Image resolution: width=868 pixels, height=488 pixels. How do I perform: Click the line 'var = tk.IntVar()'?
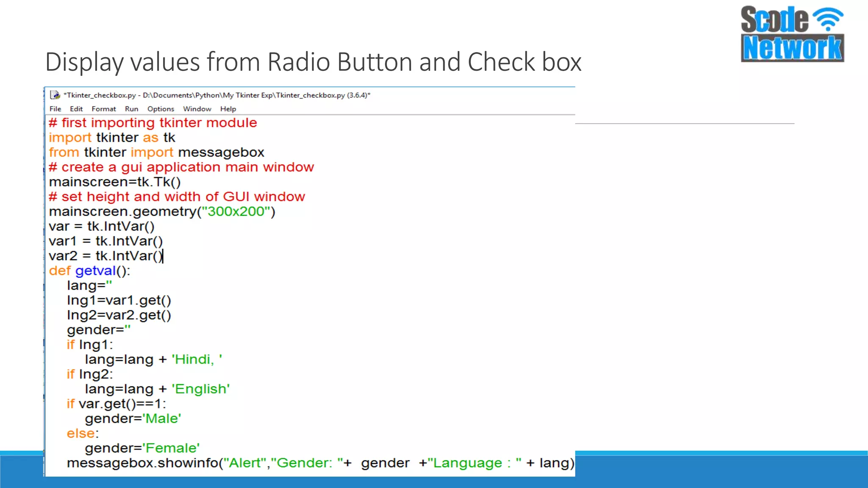tap(102, 227)
